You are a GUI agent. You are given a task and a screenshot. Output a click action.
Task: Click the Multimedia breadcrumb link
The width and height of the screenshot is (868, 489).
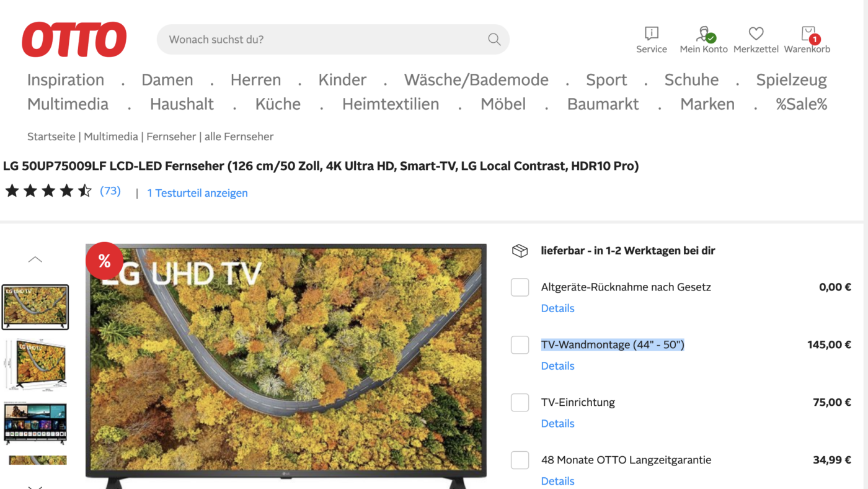[x=111, y=137]
